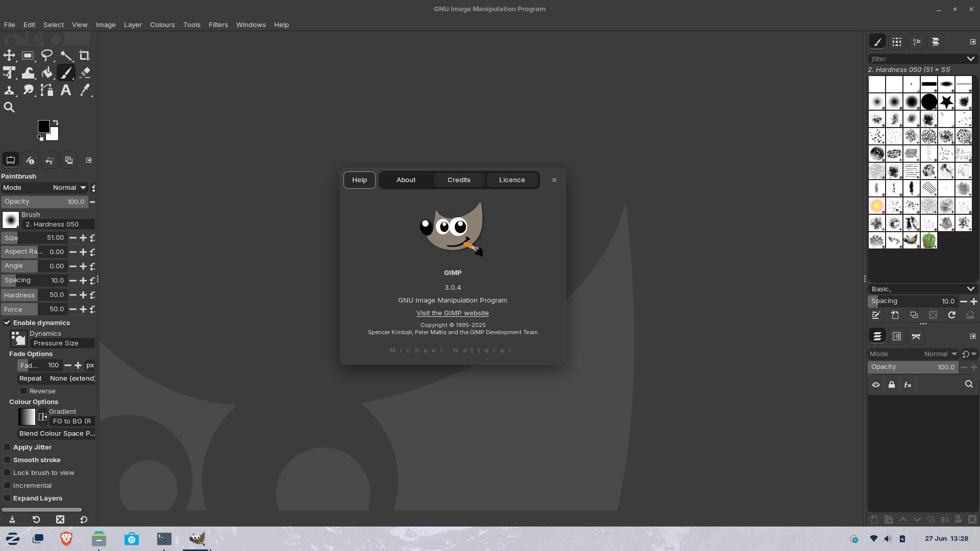Switch to Credits tab in About dialog
The width and height of the screenshot is (980, 551).
[459, 180]
